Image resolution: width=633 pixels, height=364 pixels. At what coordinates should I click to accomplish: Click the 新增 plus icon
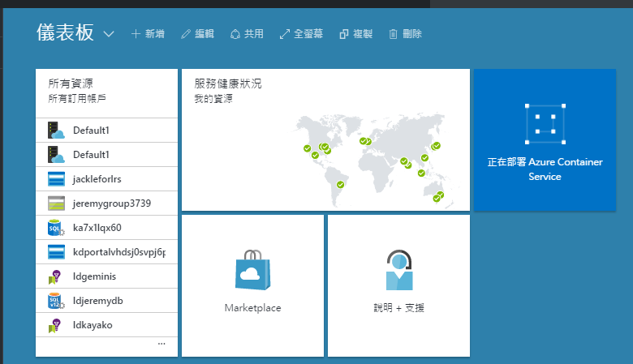(136, 34)
